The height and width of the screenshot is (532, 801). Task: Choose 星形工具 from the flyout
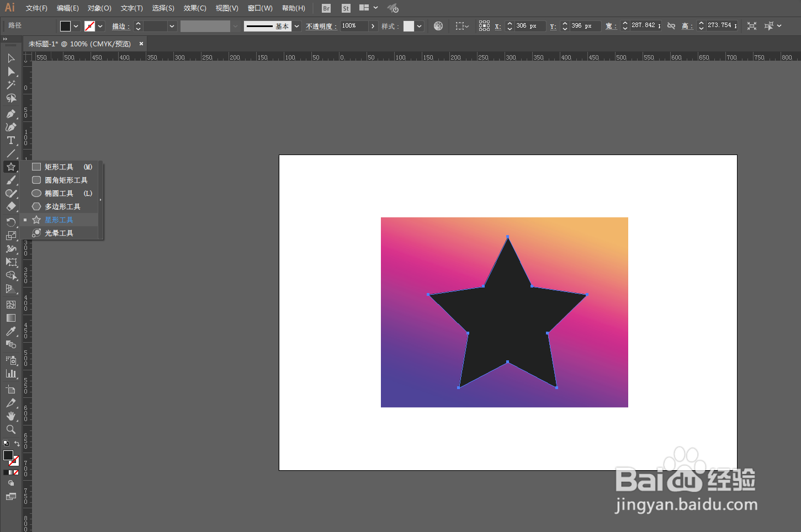60,220
